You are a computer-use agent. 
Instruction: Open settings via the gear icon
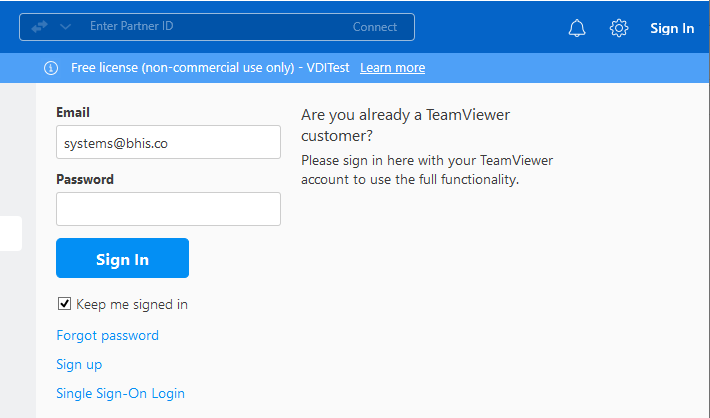(619, 29)
